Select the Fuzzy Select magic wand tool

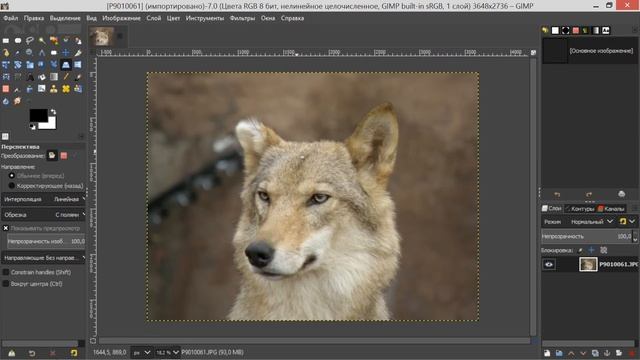[42, 40]
